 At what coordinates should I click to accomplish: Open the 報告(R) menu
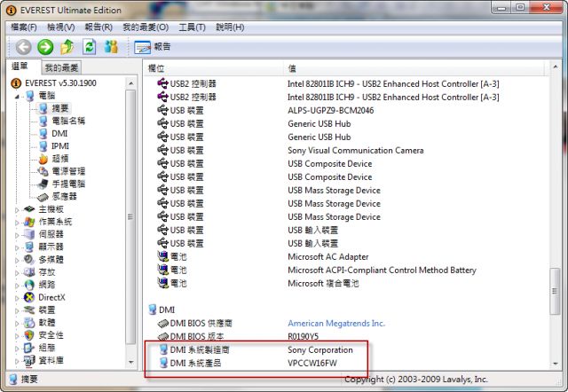pos(99,27)
